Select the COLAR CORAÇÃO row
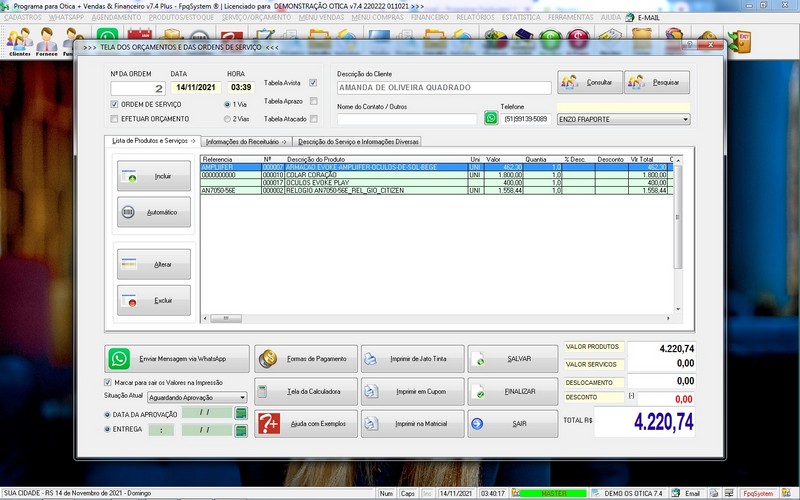The height and width of the screenshot is (500, 800). pos(437,175)
